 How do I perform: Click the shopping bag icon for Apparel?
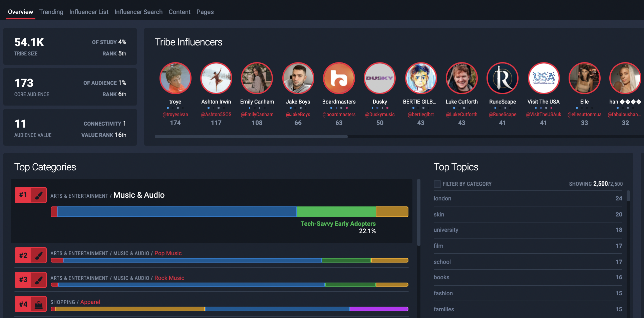[39, 304]
